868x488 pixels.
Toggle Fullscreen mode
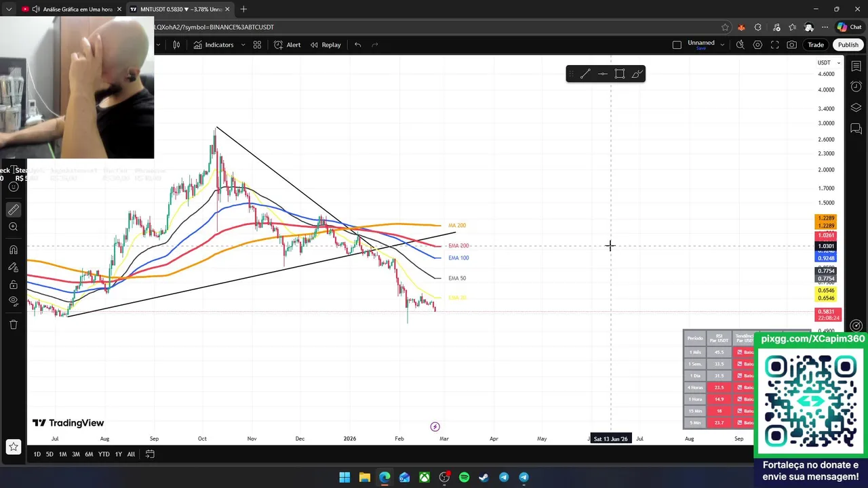pos(775,45)
